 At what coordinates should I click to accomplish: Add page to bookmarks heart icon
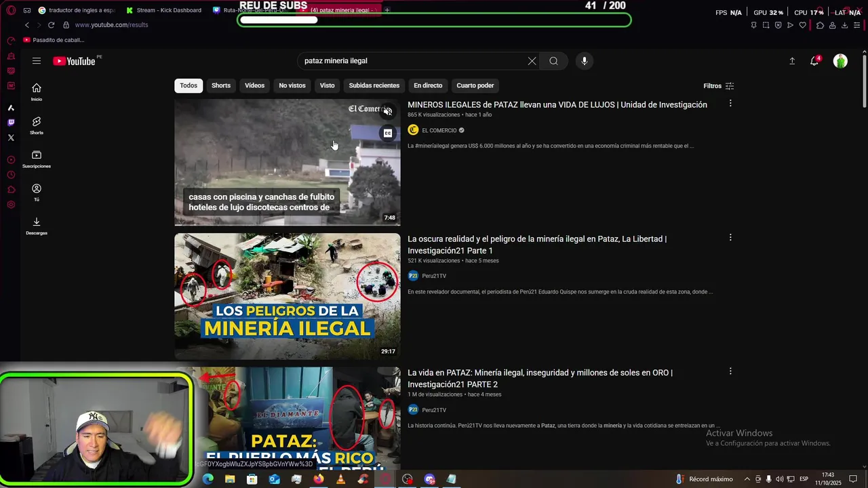(803, 25)
